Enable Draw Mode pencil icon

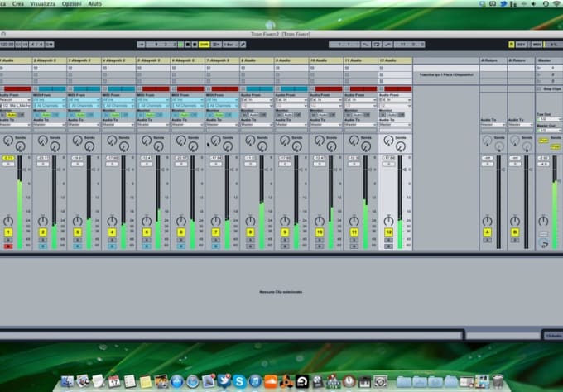243,45
